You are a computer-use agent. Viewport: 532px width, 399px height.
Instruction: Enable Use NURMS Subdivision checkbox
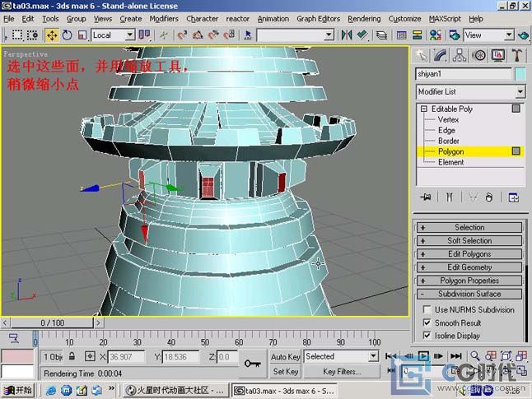coord(427,309)
